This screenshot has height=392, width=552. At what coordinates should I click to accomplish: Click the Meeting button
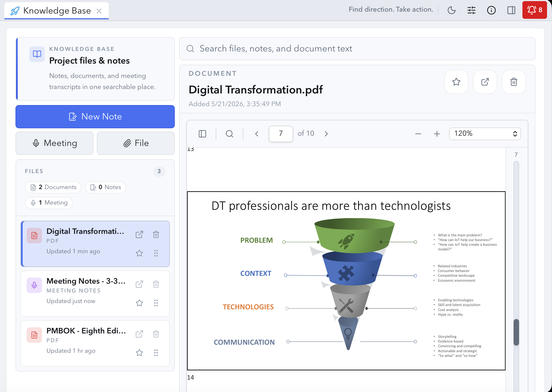pos(54,143)
